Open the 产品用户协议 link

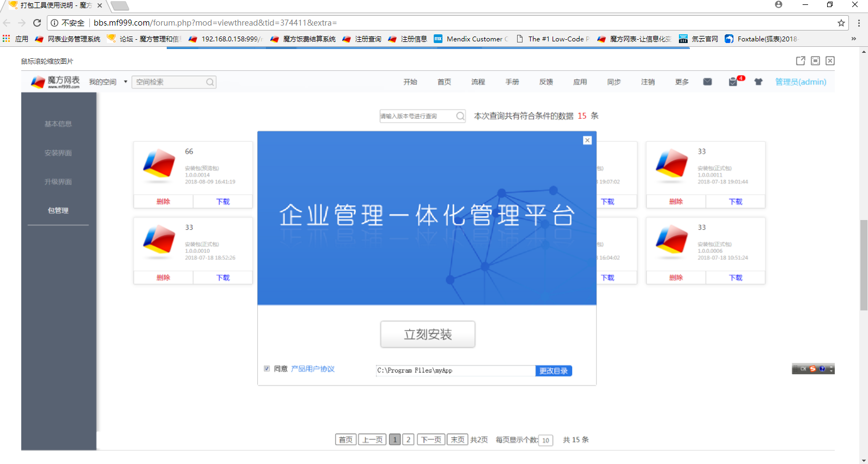pos(313,369)
